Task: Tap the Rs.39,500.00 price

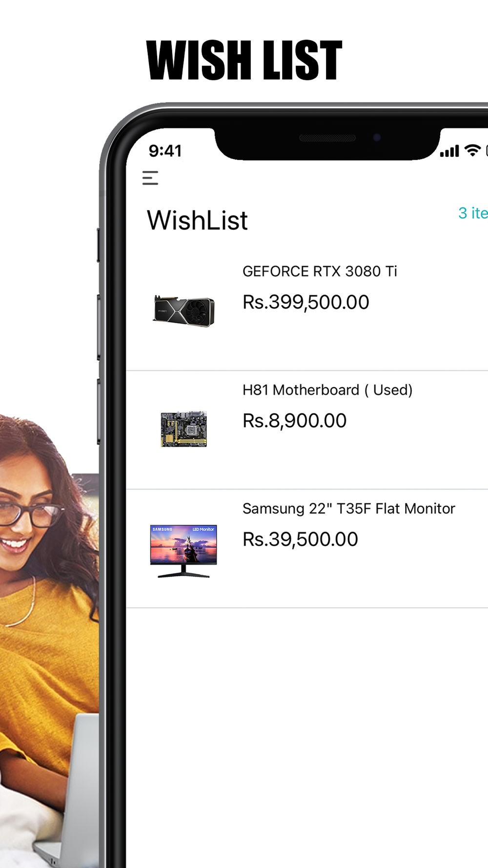Action: tap(300, 539)
